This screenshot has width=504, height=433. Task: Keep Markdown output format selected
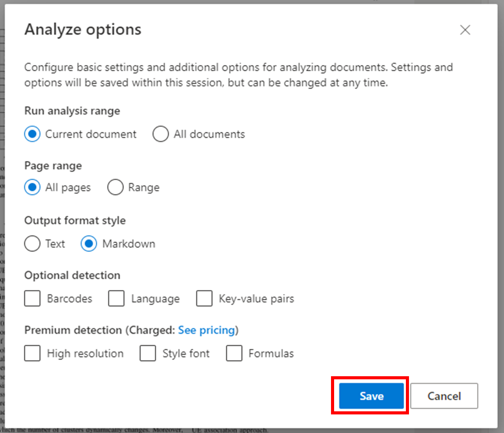[x=89, y=244]
